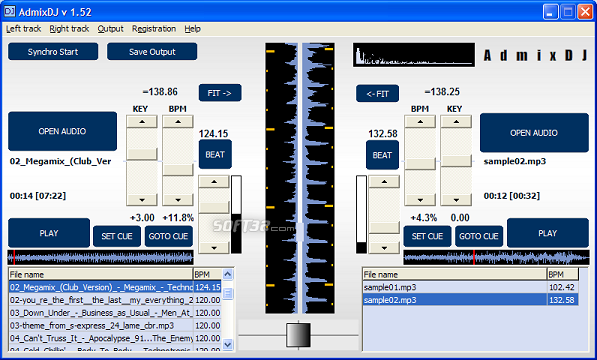Image resolution: width=597 pixels, height=360 pixels.
Task: Click the left deck KEY slider thumb
Action: point(142,154)
